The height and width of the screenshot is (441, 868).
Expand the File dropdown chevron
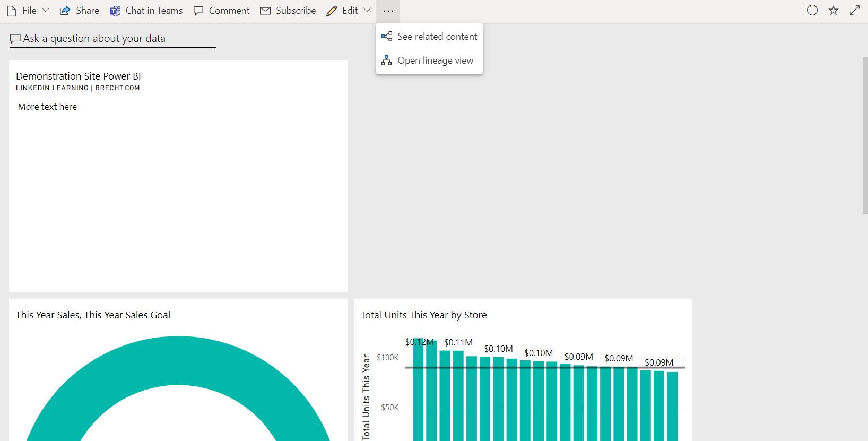(46, 10)
